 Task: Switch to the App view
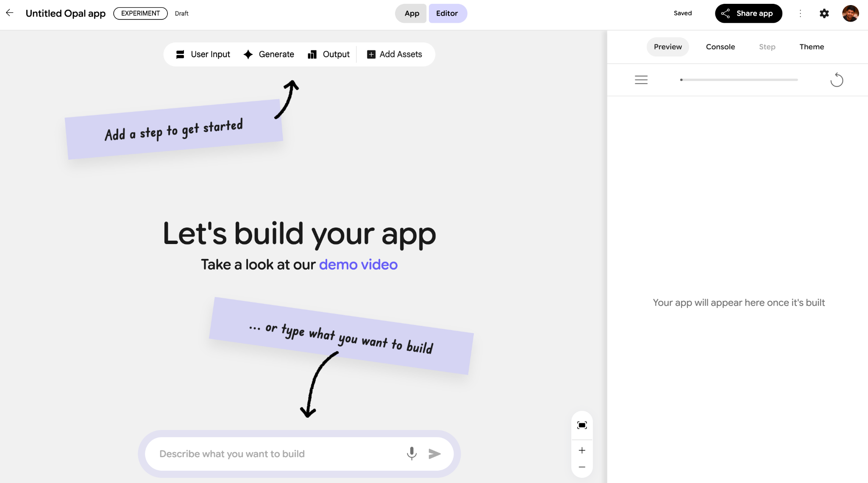(x=411, y=14)
